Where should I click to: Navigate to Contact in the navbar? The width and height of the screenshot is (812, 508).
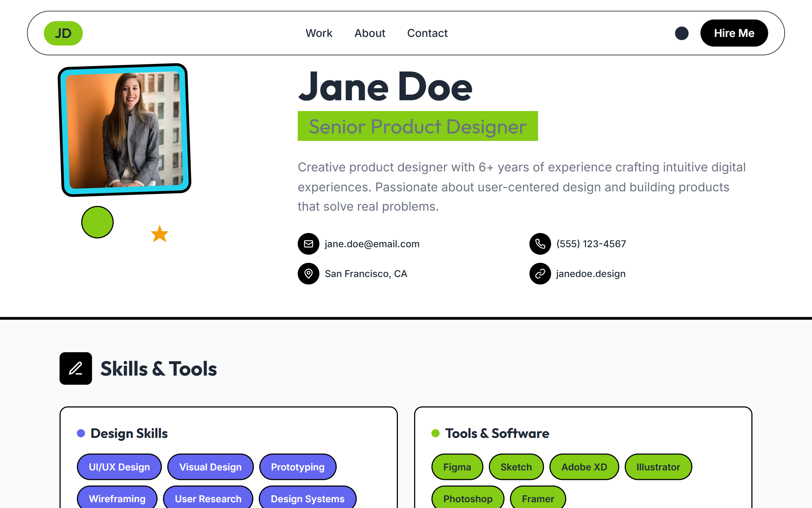pyautogui.click(x=427, y=33)
